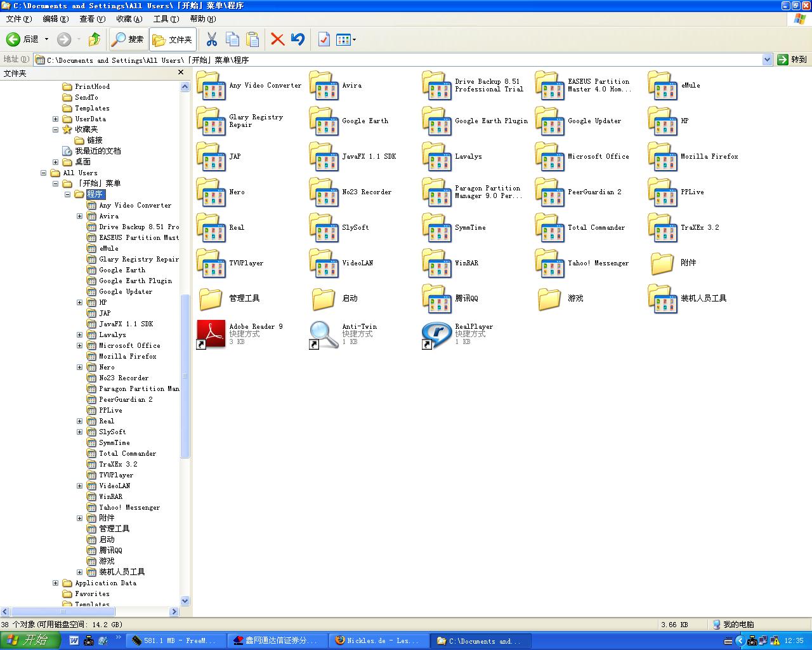Select the PeerGuardian 2 folder icon

[x=549, y=192]
